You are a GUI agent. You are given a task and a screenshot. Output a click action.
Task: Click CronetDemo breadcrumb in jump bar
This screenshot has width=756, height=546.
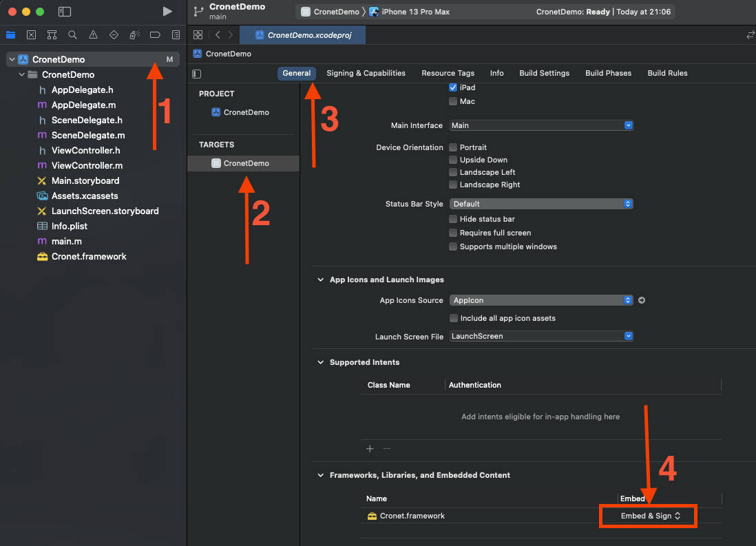coord(222,54)
